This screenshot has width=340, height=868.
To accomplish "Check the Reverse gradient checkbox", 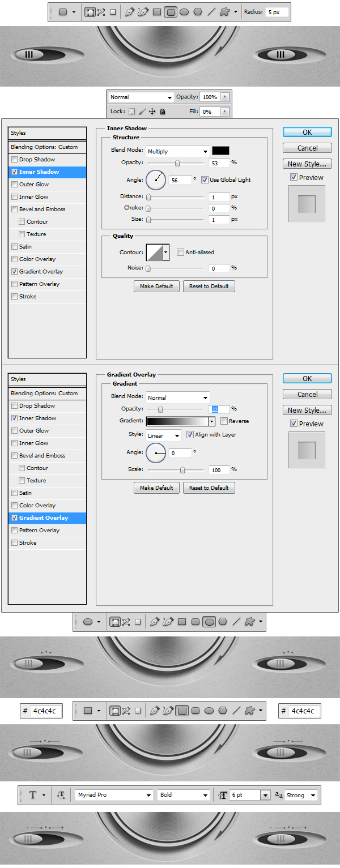I will [224, 421].
